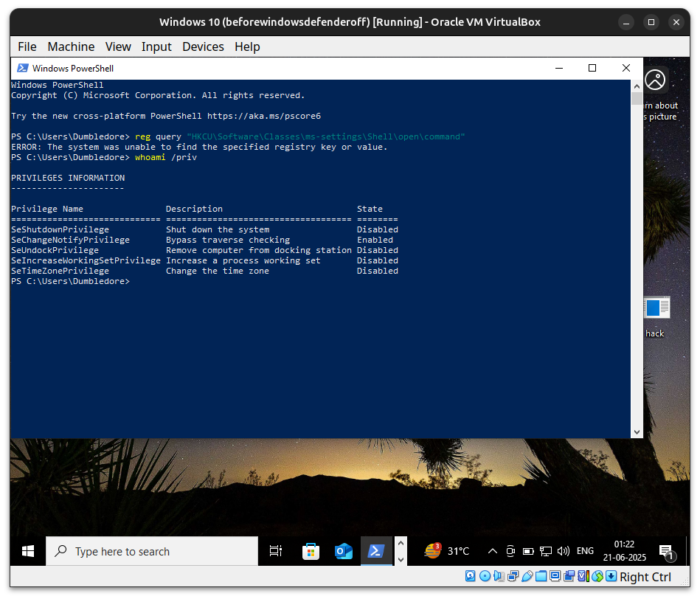
Task: Close the Windows PowerShell window
Action: click(x=626, y=68)
